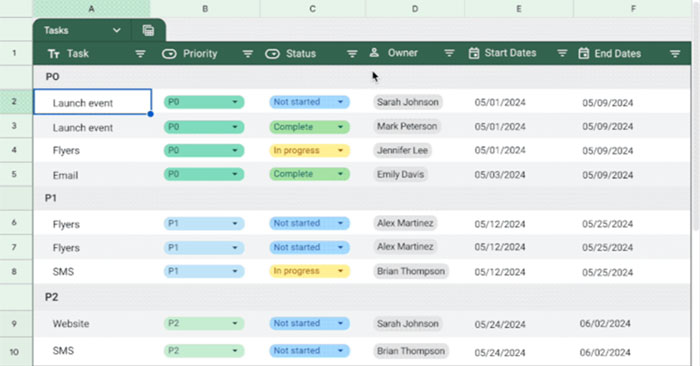The image size is (700, 366).
Task: Click the text type icon in Task header
Action: [x=54, y=54]
